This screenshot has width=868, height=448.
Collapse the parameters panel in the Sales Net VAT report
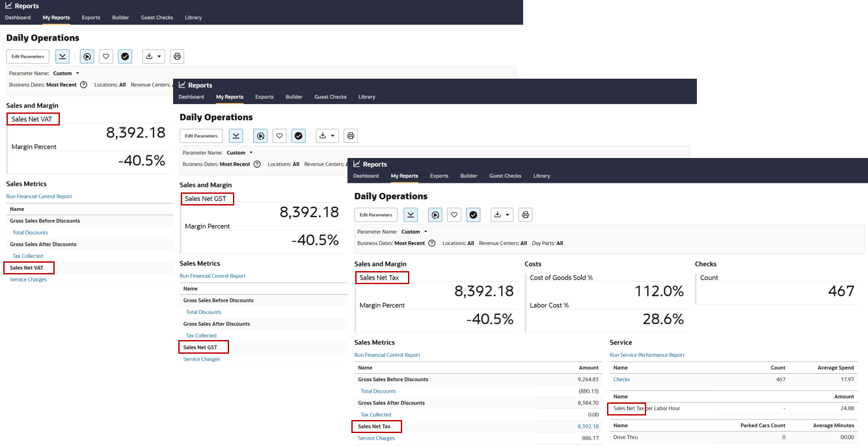coord(62,57)
